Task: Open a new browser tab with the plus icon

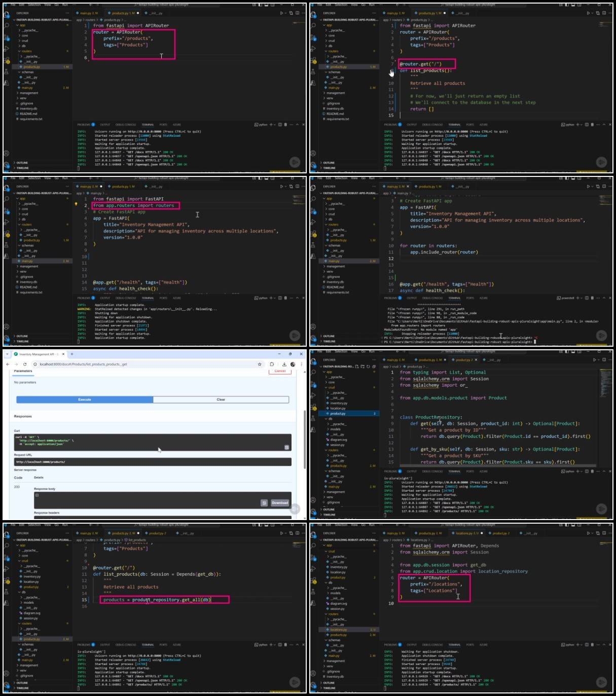Action: (x=72, y=354)
